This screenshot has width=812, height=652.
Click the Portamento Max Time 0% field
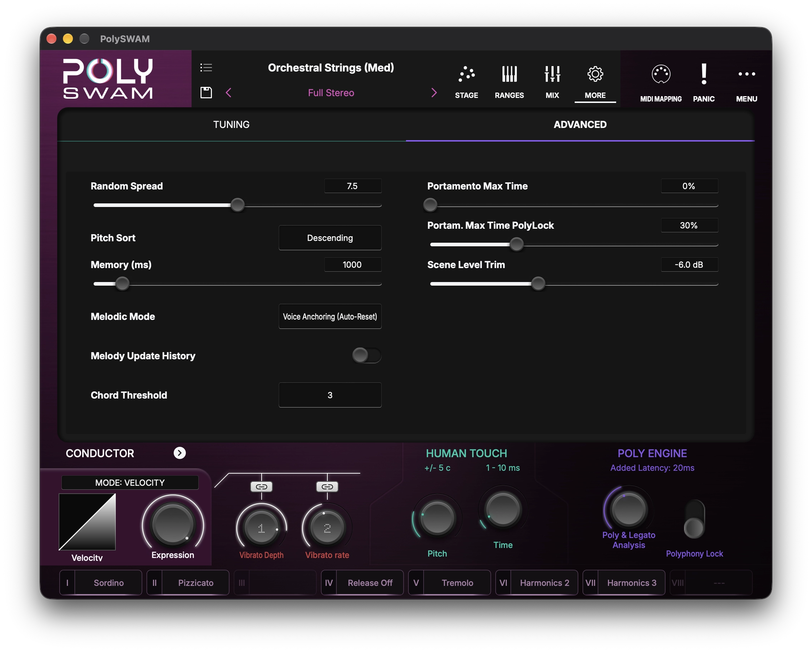tap(689, 186)
